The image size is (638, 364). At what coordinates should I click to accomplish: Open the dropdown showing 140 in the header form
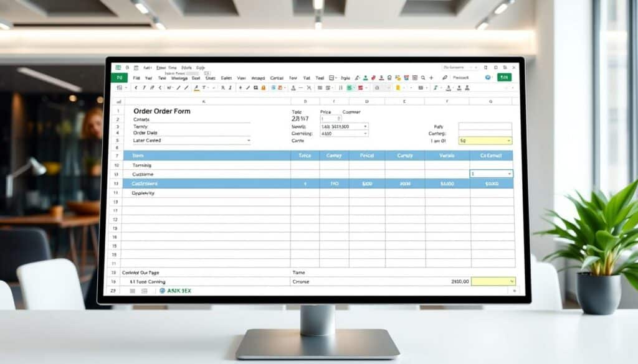pos(344,126)
